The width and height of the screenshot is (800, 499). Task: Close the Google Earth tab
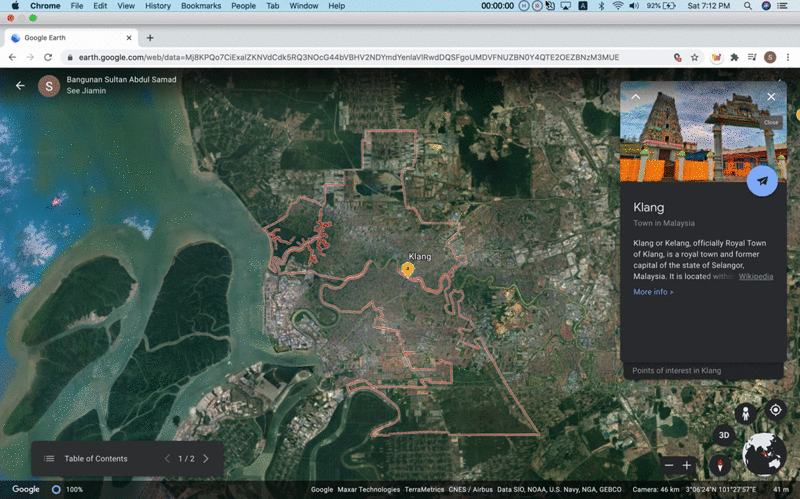tap(129, 38)
